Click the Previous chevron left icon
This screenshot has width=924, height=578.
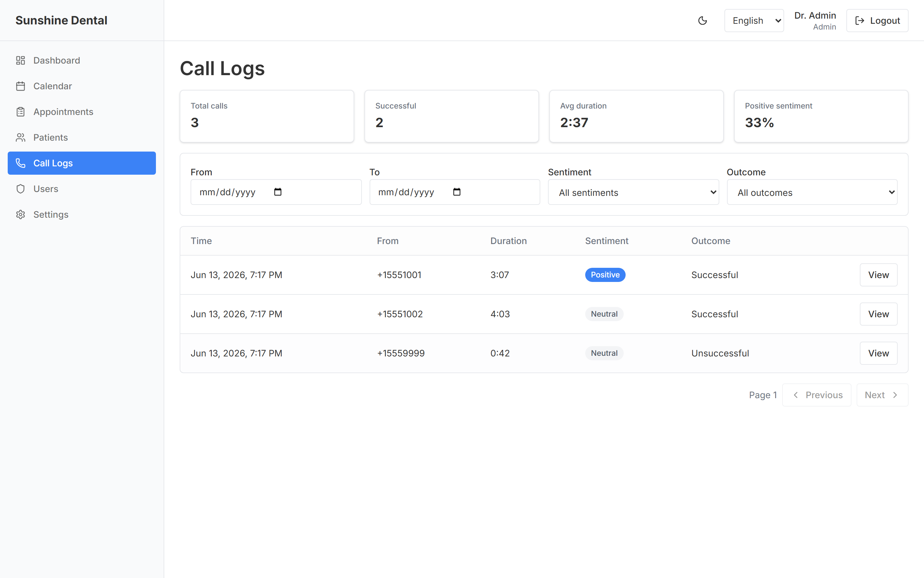[796, 395]
